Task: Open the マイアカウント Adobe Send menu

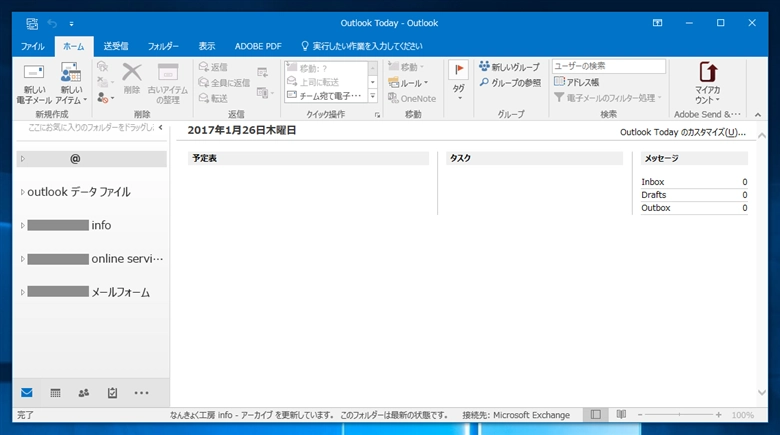Action: point(707,83)
